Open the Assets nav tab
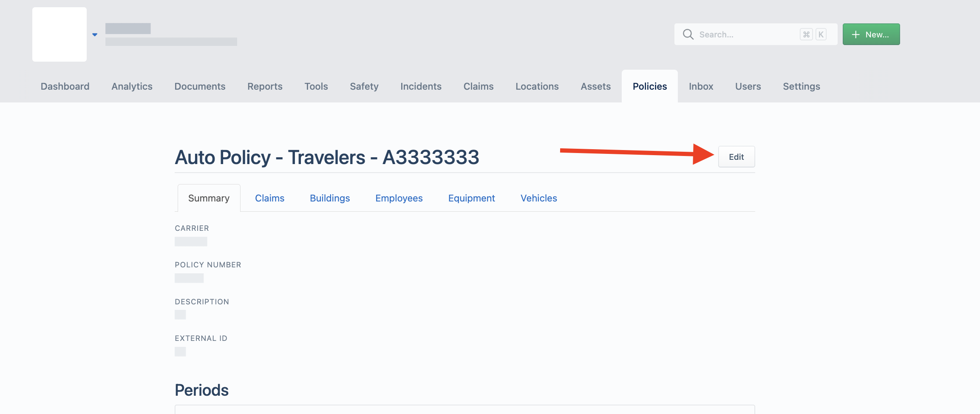980x414 pixels. pos(596,86)
